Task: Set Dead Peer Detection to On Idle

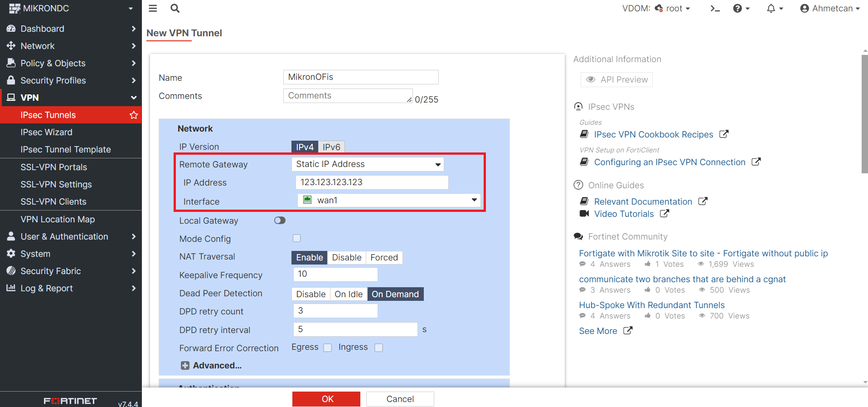Action: point(349,294)
